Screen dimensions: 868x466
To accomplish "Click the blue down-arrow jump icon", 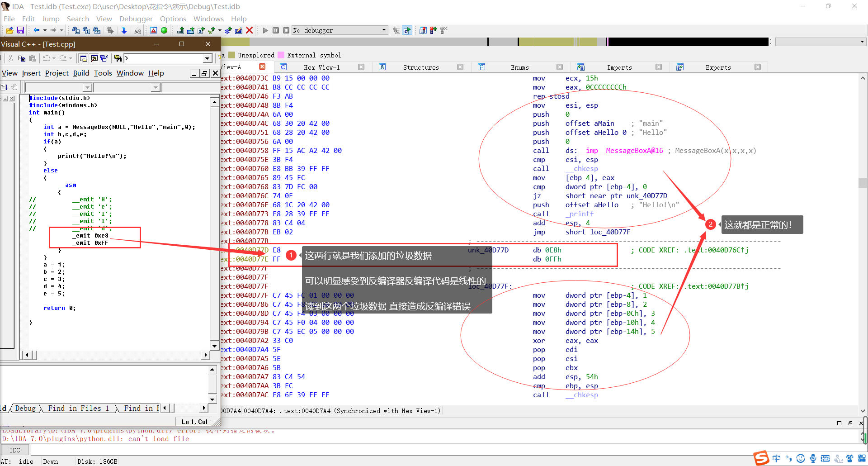I will [x=124, y=30].
